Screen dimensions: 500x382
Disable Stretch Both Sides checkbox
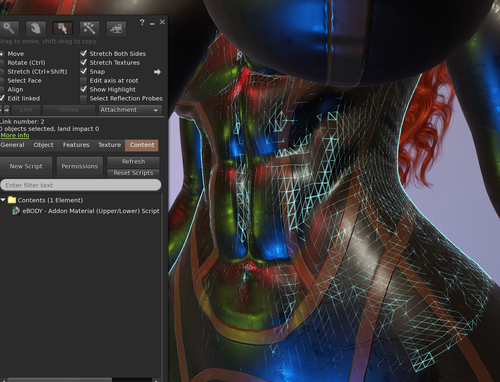[x=83, y=53]
